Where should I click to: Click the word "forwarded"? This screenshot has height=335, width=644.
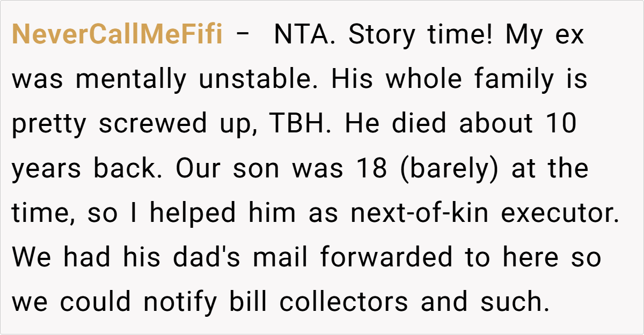click(x=386, y=258)
